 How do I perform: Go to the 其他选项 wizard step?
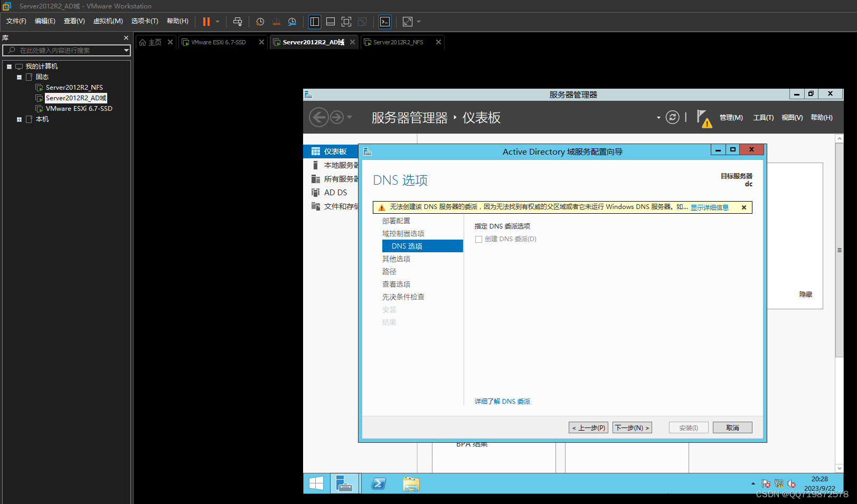tap(396, 259)
